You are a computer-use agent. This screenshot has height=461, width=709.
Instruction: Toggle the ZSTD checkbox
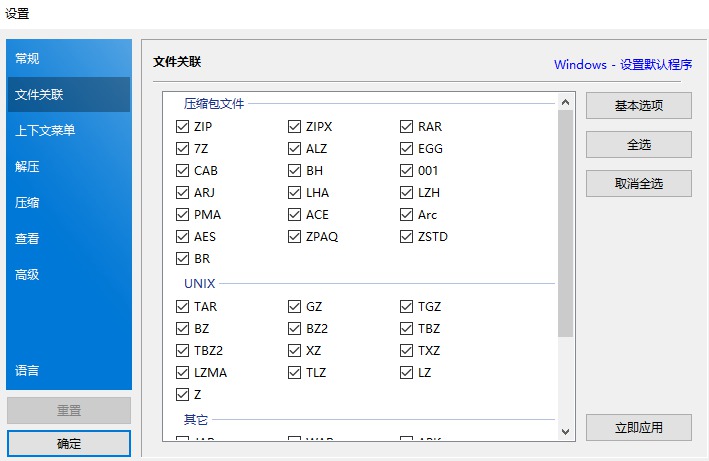(x=406, y=237)
